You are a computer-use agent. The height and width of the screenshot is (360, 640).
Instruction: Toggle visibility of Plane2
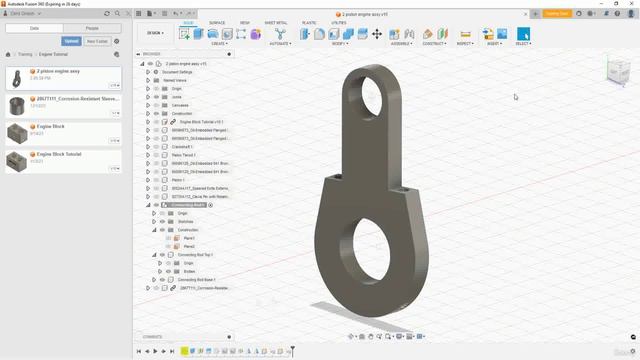click(x=169, y=247)
